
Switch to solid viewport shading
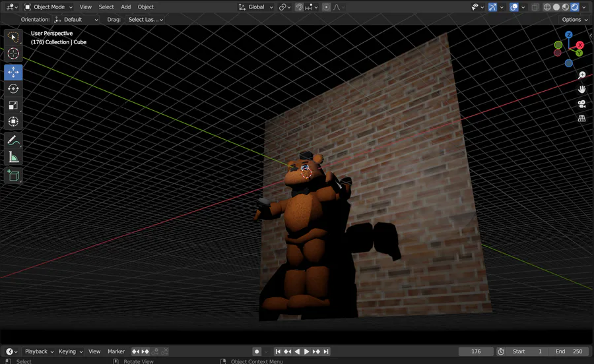coord(556,7)
